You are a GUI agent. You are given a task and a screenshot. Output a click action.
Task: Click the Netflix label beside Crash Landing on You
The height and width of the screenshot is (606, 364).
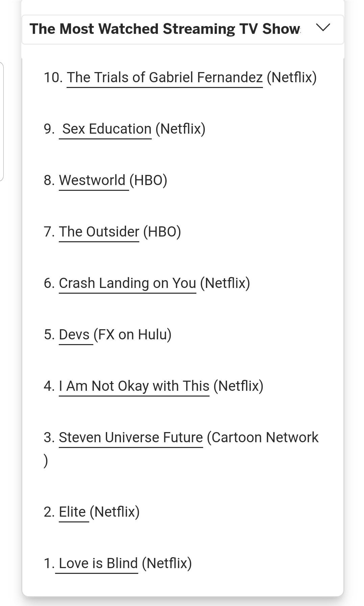pyautogui.click(x=225, y=283)
